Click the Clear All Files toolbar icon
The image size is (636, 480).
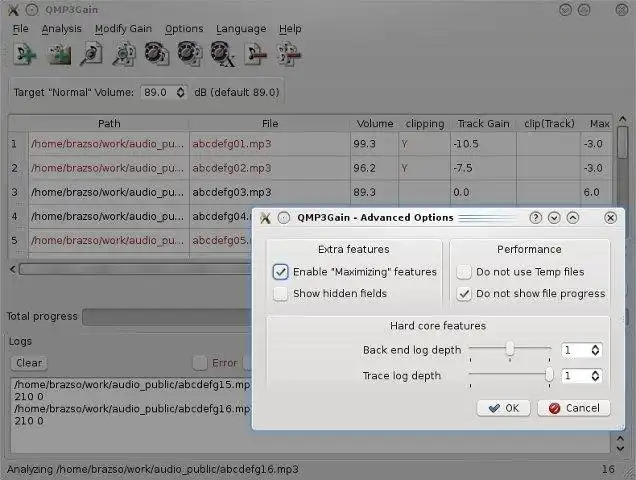tap(289, 54)
